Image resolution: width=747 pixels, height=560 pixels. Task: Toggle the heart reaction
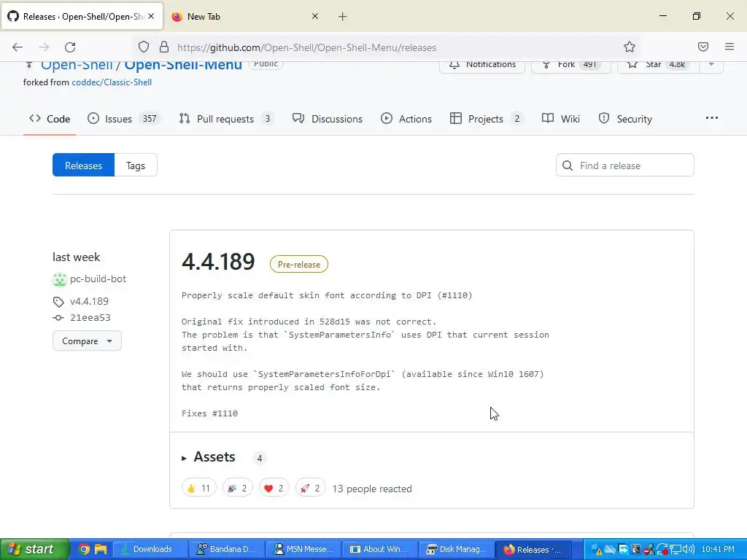click(274, 488)
